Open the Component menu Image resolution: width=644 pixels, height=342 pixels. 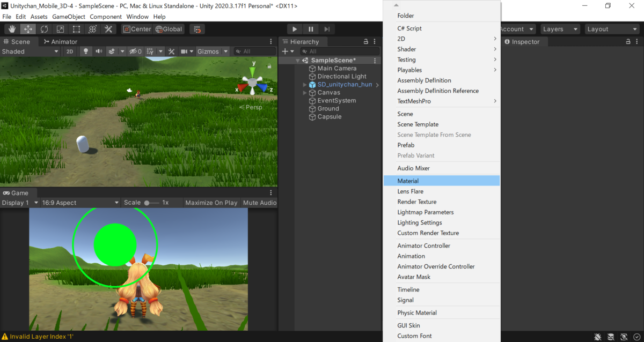pyautogui.click(x=106, y=17)
